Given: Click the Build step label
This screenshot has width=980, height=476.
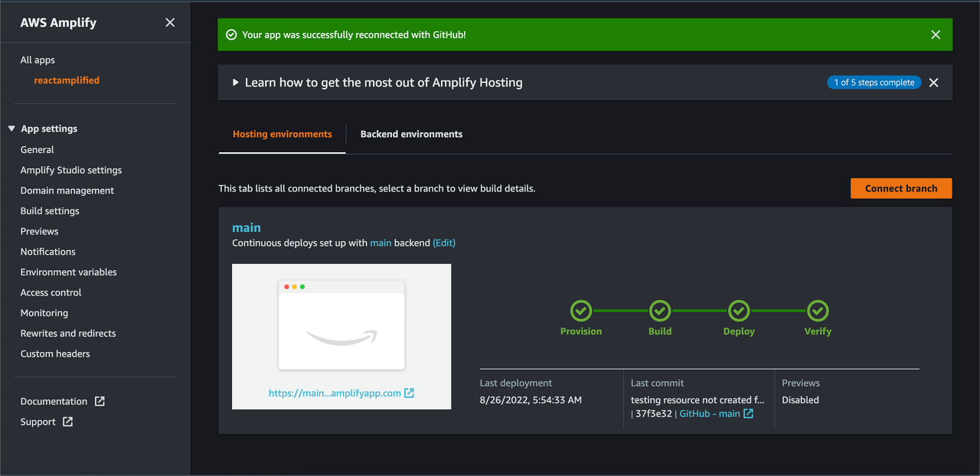Looking at the screenshot, I should coord(660,331).
